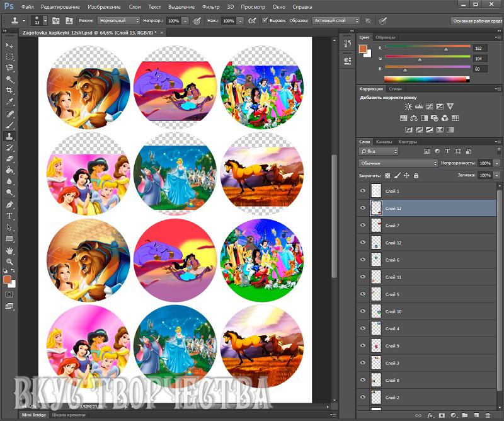Select the Horizontal Type tool

tap(9, 216)
